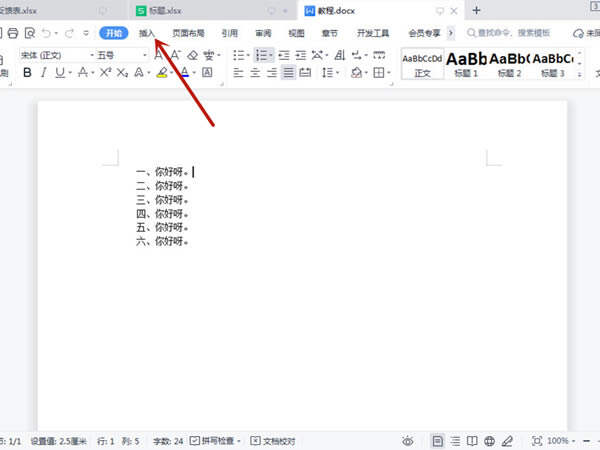Toggle italic formatting
600x450 pixels.
point(44,72)
